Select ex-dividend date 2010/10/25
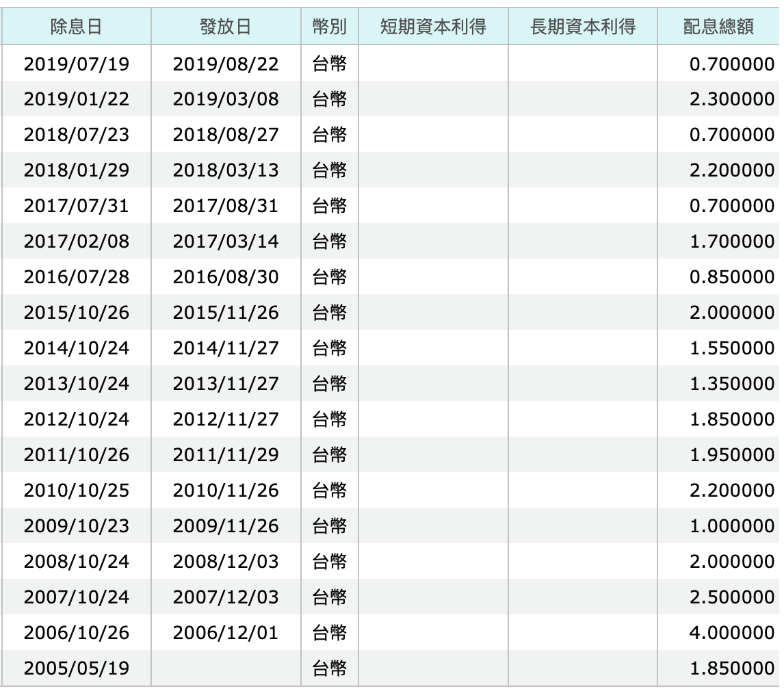Viewport: 784px width, 691px height. (77, 490)
